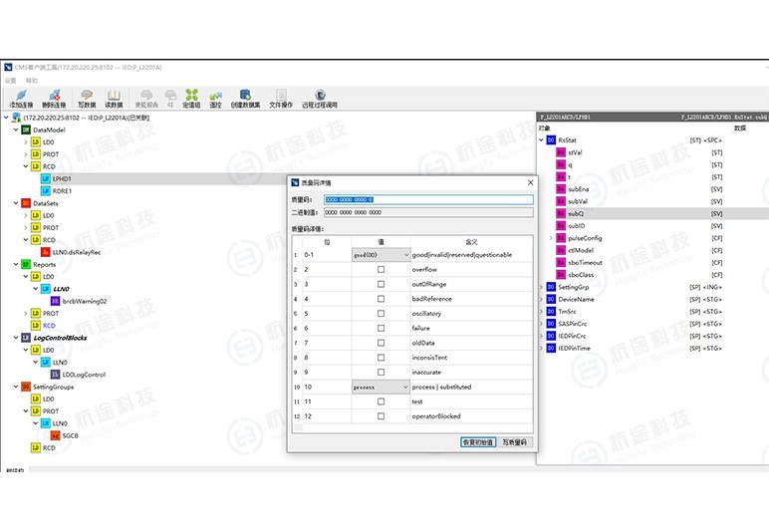
Task: Click the 添加连接 (add connection) toolbar icon
Action: [x=20, y=98]
